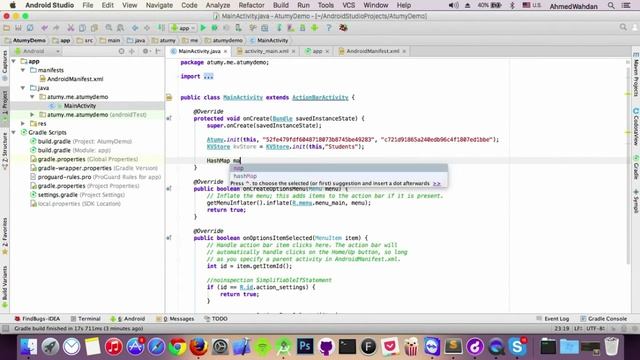Select settings.gradle in project tree
Screen dimensions: 640x360
77,195
